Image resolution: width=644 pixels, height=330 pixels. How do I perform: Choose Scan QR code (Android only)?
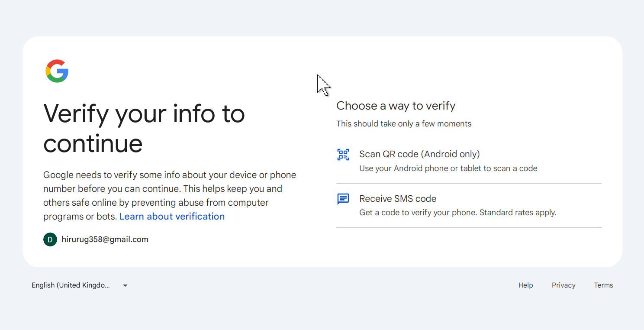[x=419, y=154]
